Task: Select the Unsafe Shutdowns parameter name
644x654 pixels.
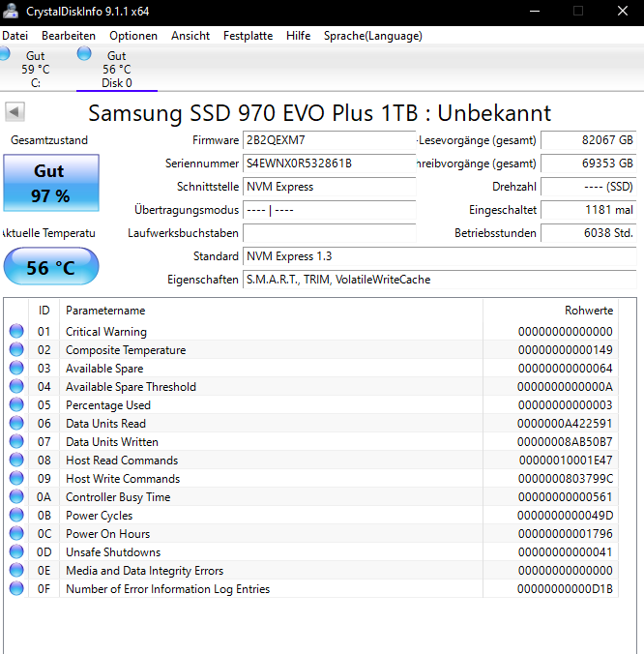Action: point(113,552)
